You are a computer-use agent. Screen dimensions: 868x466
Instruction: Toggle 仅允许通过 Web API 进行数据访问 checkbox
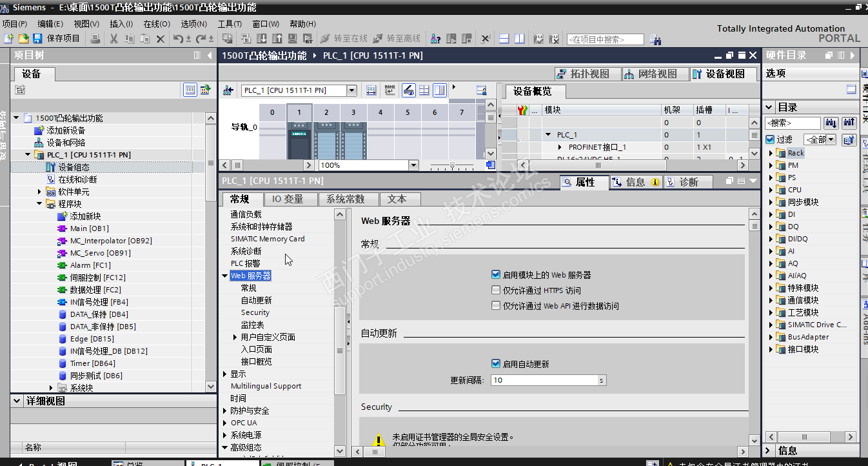pos(496,306)
